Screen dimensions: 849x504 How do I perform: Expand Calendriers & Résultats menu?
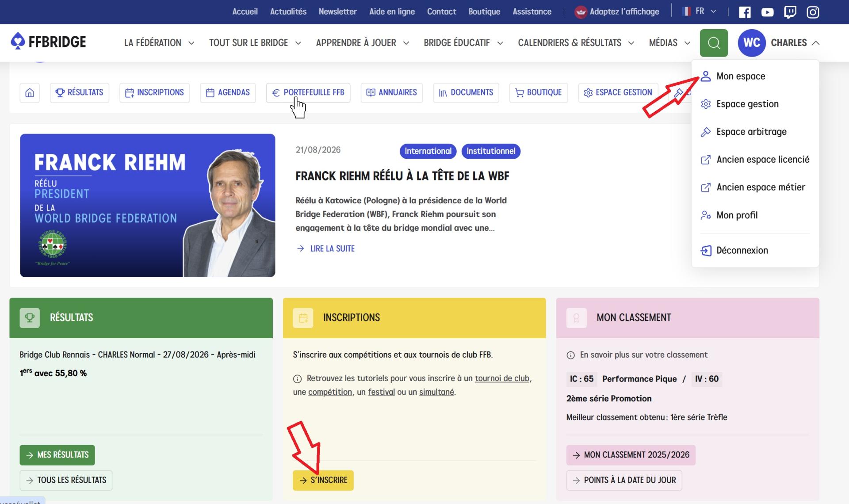click(576, 43)
